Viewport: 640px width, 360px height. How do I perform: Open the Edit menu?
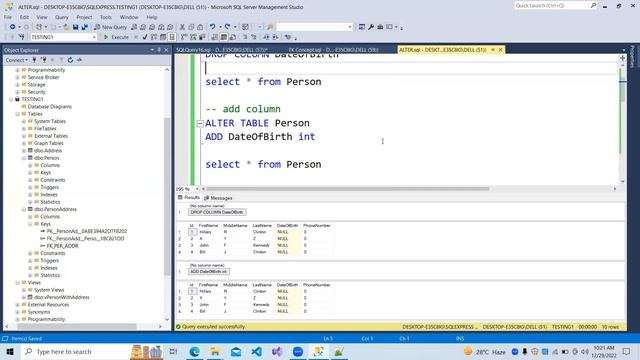click(24, 17)
